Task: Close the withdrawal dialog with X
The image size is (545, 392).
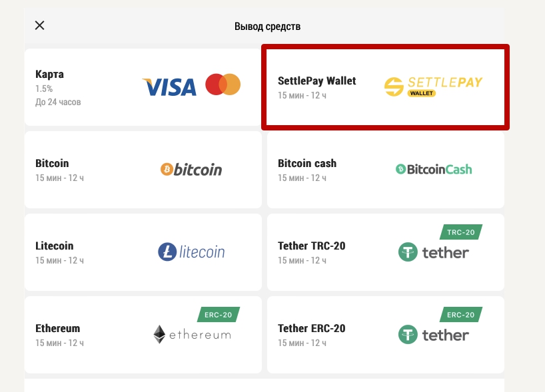Action: (x=39, y=25)
